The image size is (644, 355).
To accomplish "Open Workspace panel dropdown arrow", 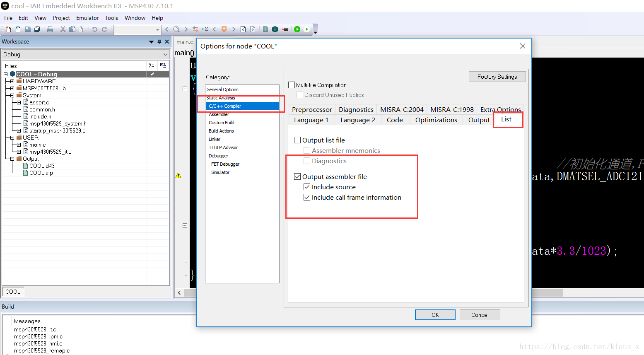I will click(151, 42).
